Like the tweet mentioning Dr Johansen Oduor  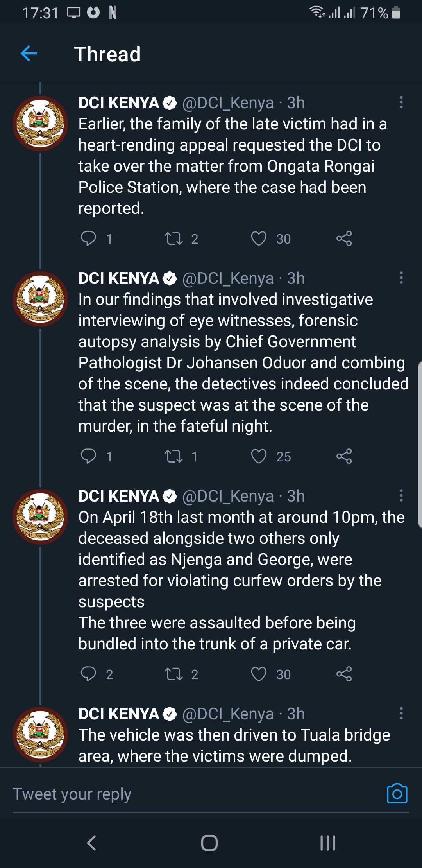click(x=259, y=456)
